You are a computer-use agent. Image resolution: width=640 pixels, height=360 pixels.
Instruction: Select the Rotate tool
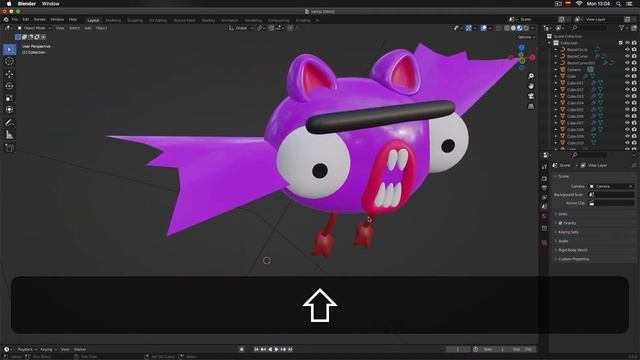pos(9,86)
